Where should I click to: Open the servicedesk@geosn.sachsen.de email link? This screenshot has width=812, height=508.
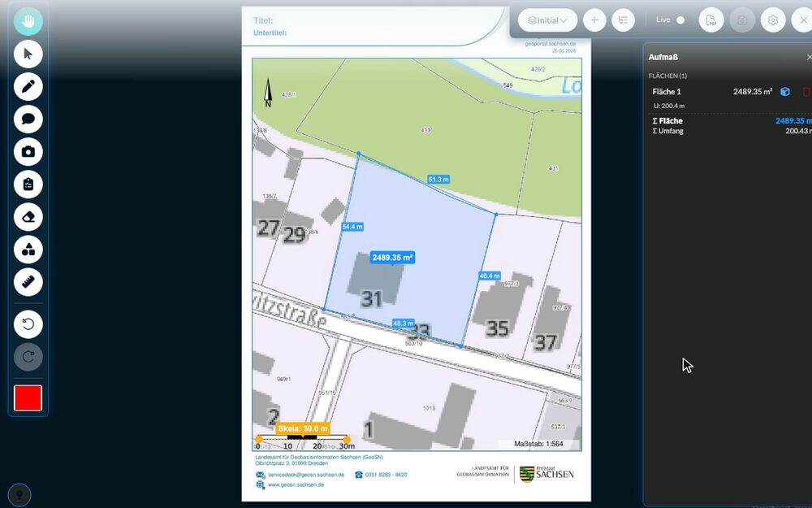tap(306, 475)
